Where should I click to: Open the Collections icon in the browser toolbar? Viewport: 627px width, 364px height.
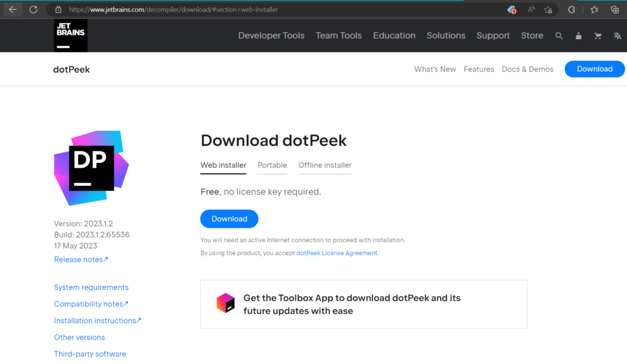point(615,10)
